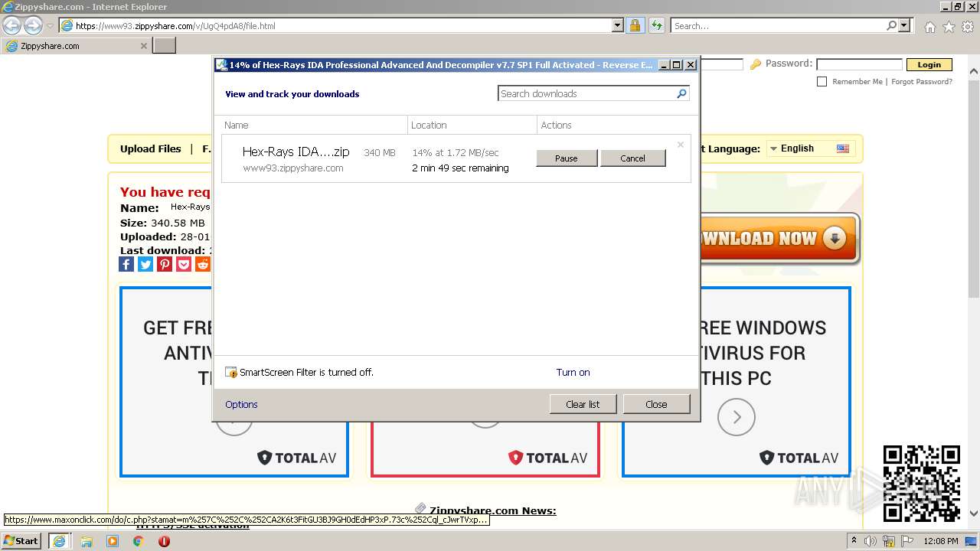Open a new blank tab
Viewport: 980px width, 551px height.
click(165, 46)
